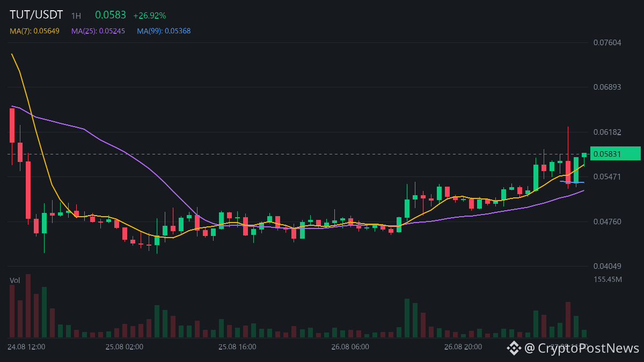Click the 24.08 12:00 time label
Viewport: 644px width, 362px height.
(x=26, y=347)
